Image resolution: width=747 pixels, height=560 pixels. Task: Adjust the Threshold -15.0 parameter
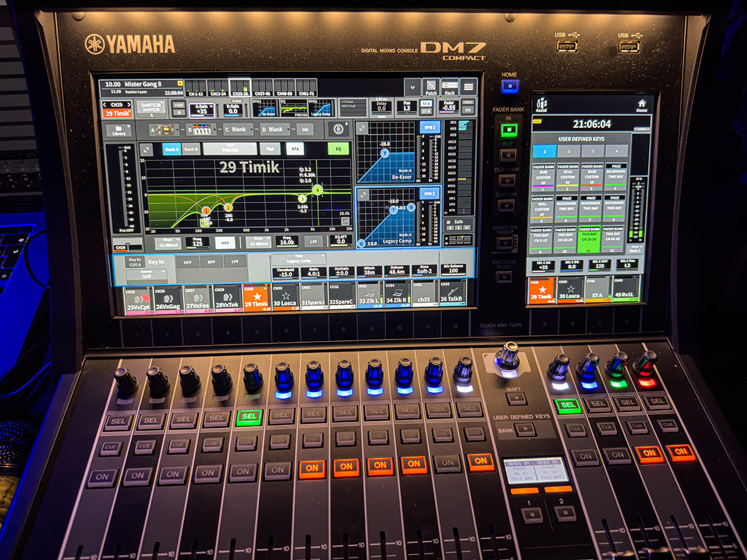pos(285,273)
